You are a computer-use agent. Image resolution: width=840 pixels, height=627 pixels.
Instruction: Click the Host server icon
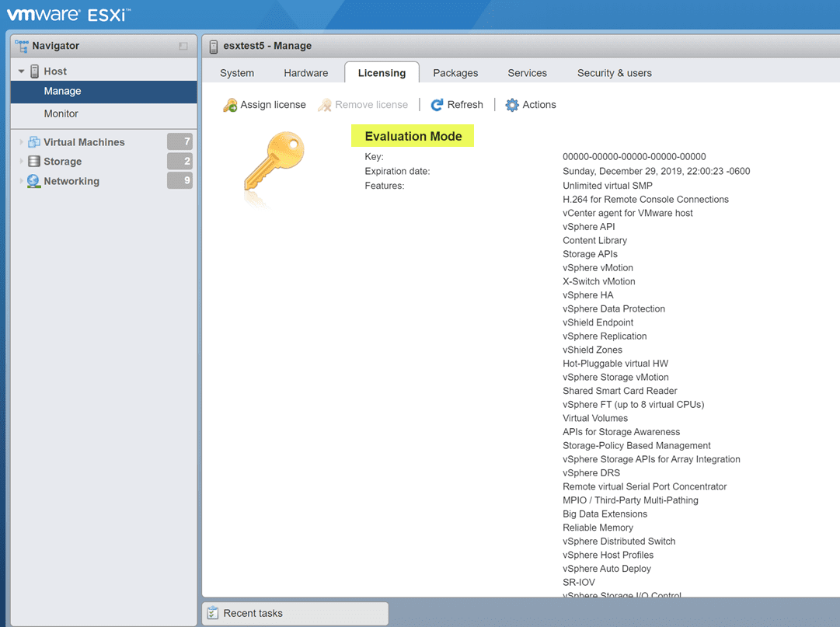(34, 71)
